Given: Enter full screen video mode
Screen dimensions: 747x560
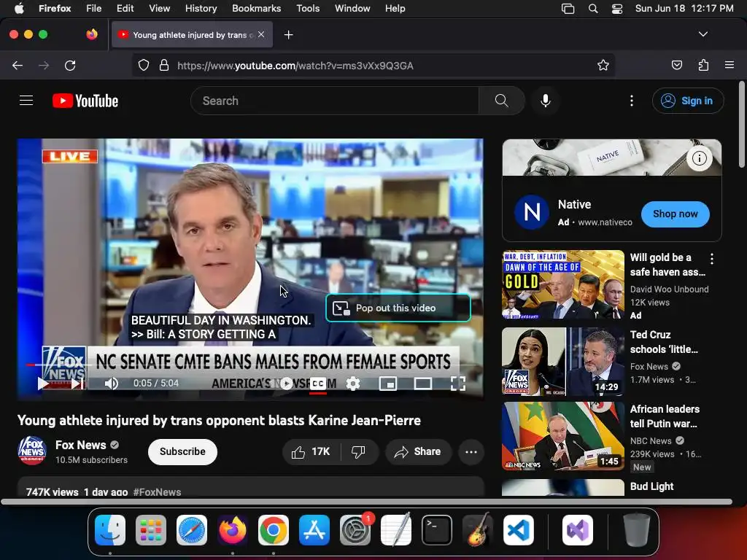Looking at the screenshot, I should [x=458, y=384].
